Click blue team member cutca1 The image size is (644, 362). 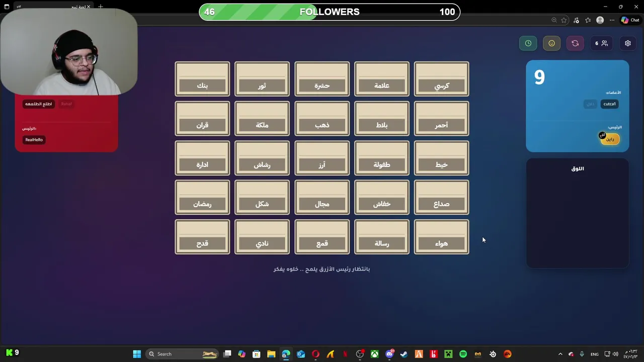(609, 104)
